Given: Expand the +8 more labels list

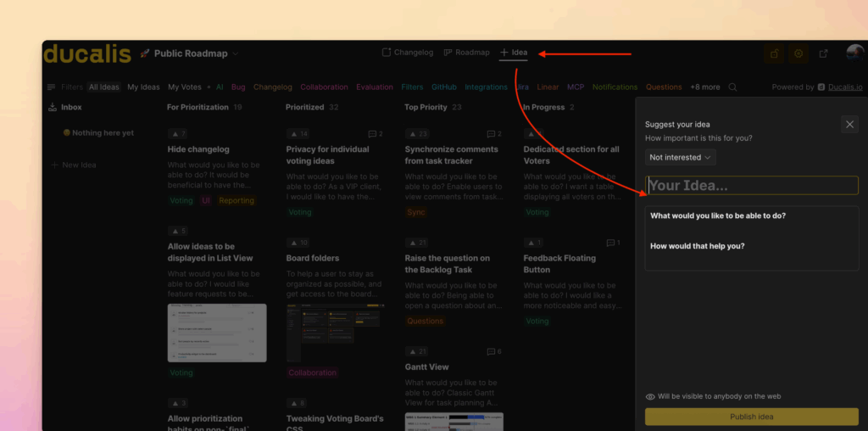Looking at the screenshot, I should coord(704,87).
